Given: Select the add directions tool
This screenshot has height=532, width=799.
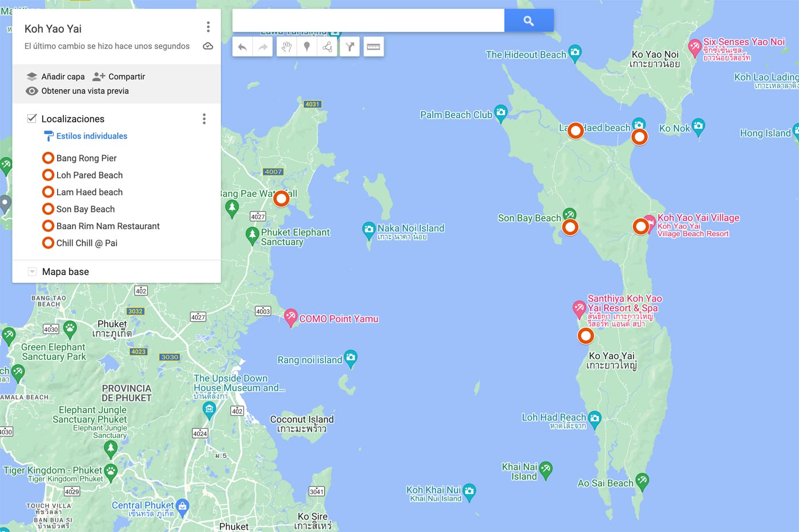Looking at the screenshot, I should point(349,46).
